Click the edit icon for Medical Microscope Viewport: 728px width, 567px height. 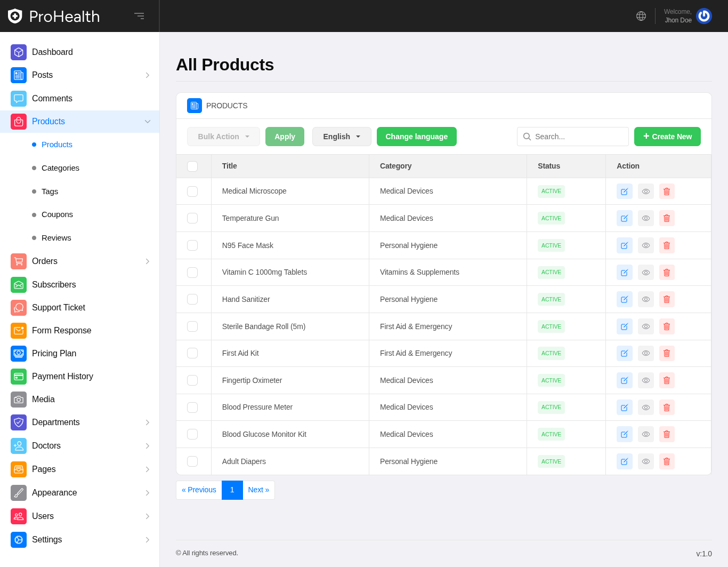pos(624,191)
